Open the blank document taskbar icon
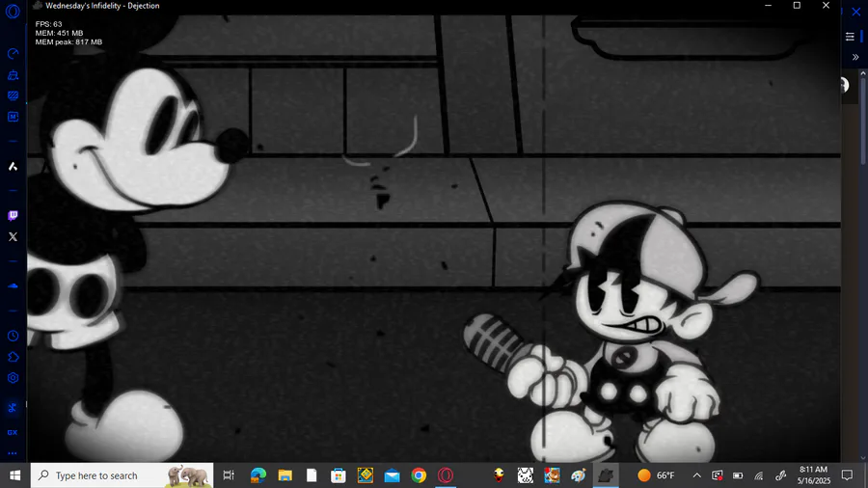This screenshot has height=488, width=868. (312, 475)
